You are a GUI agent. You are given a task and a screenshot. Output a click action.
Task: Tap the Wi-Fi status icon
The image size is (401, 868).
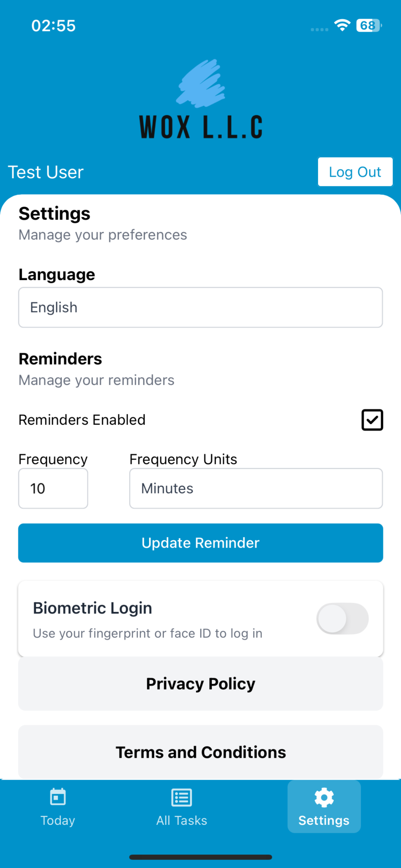342,25
